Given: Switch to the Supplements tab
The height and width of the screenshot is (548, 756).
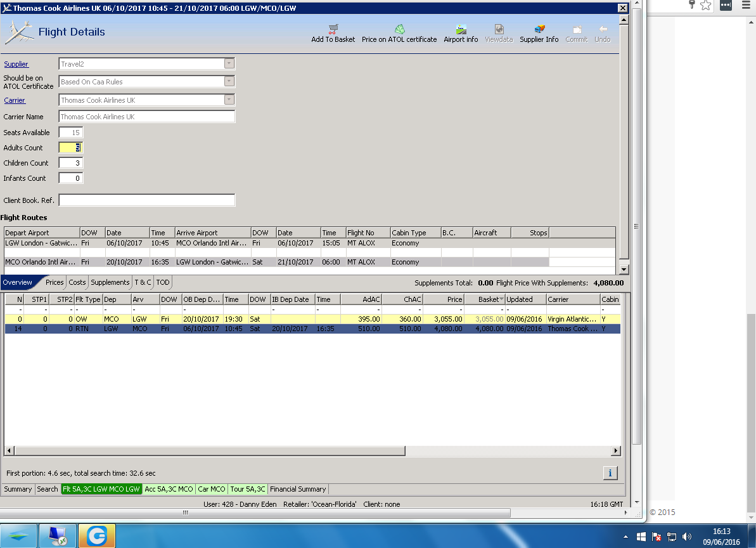Looking at the screenshot, I should [x=110, y=282].
